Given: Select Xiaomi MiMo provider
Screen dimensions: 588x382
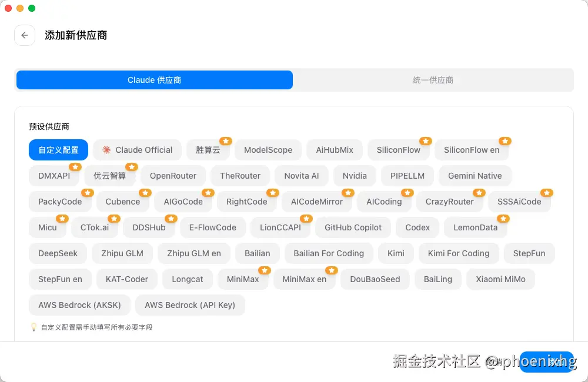Looking at the screenshot, I should [500, 279].
